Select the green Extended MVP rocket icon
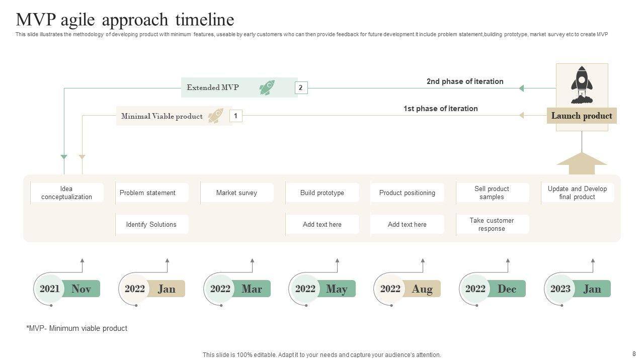The width and height of the screenshot is (644, 362). tap(267, 87)
